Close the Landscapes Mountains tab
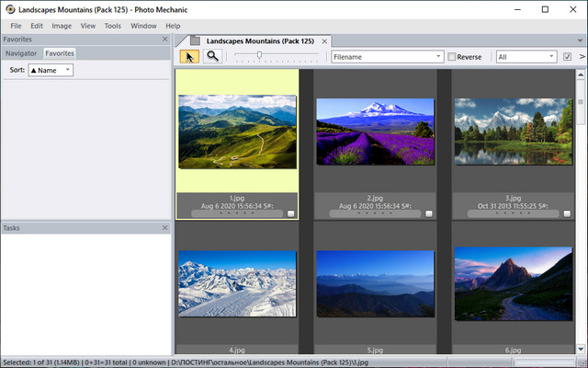This screenshot has height=368, width=588. coord(324,41)
